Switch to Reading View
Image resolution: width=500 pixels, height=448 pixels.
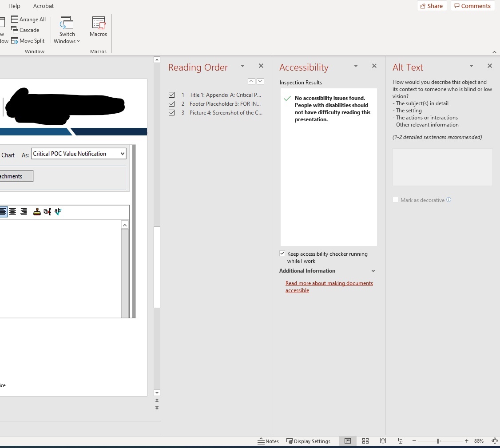pyautogui.click(x=383, y=441)
